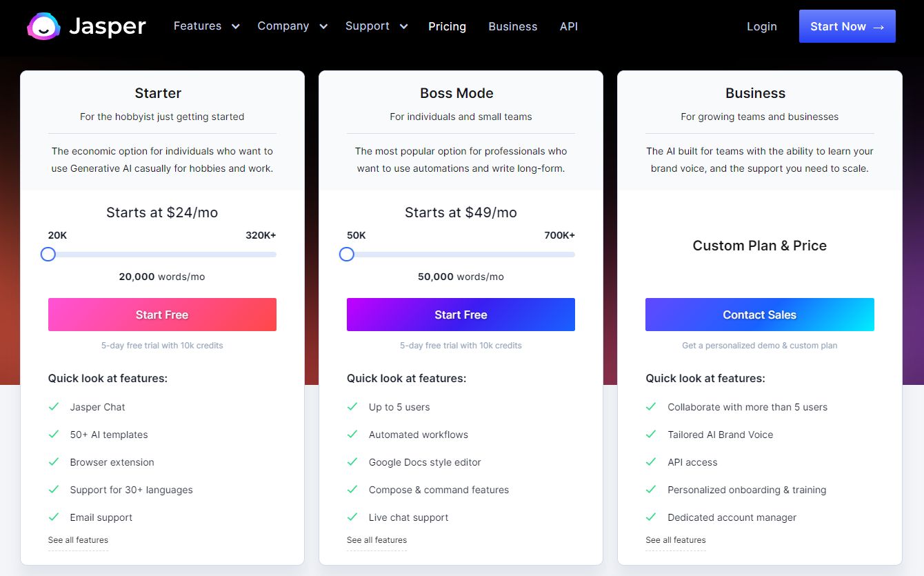Click the Start Now button

(x=847, y=26)
